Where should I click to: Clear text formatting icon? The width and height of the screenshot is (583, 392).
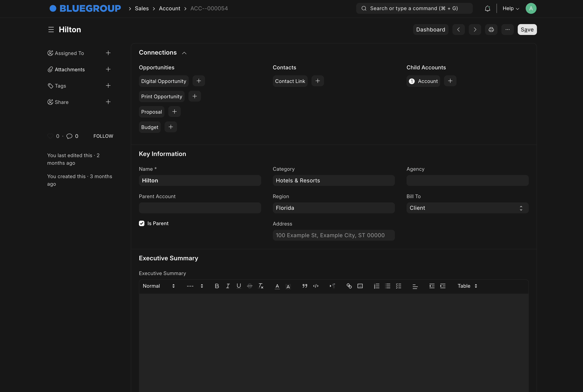point(261,286)
